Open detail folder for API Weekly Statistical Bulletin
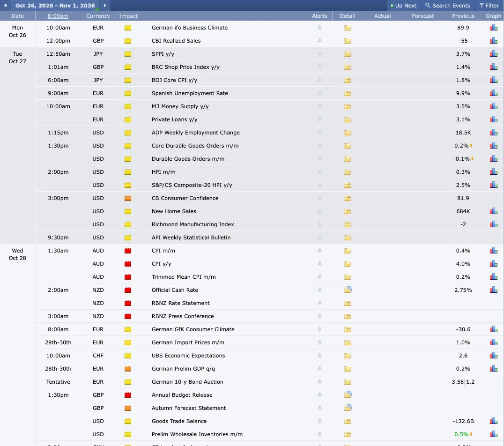This screenshot has width=504, height=446. point(347,238)
